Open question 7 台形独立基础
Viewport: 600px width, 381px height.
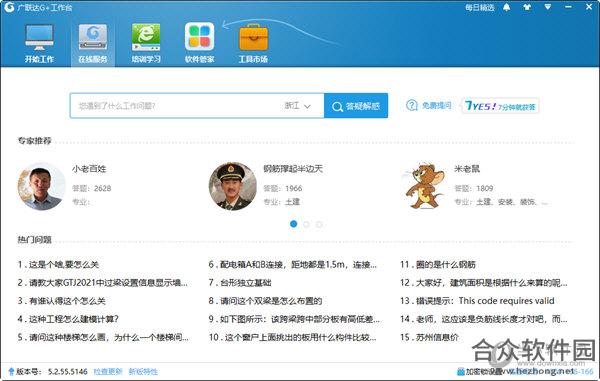(x=240, y=283)
